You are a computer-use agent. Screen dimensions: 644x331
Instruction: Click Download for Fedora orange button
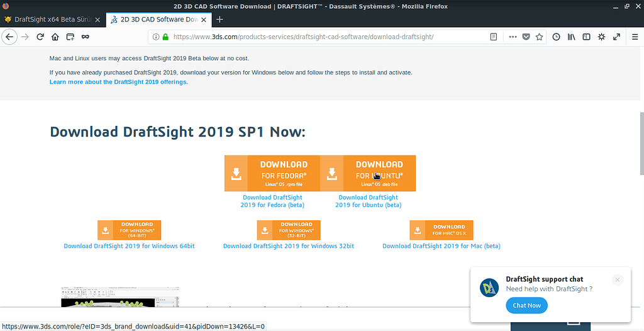click(272, 173)
